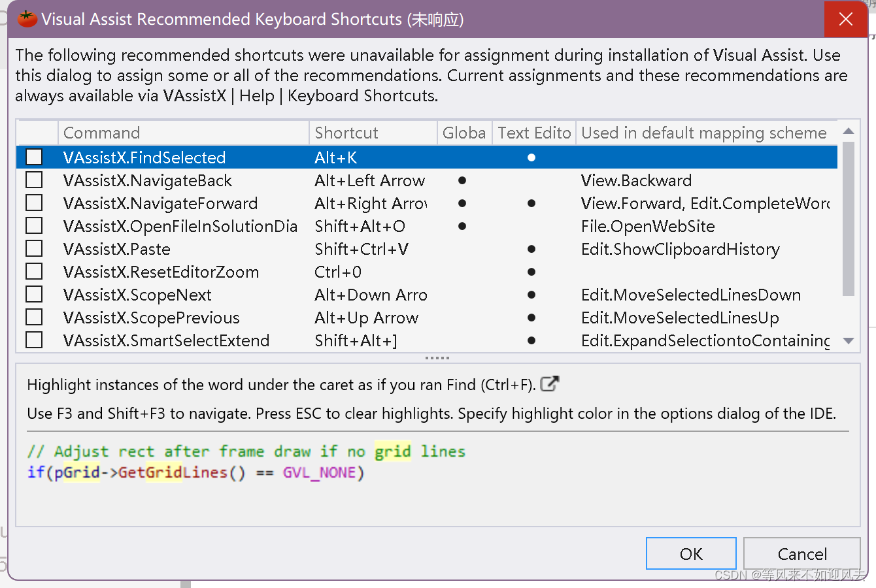Click the list vertical scrollbar thumb
Viewport: 876px width, 588px height.
[849, 219]
